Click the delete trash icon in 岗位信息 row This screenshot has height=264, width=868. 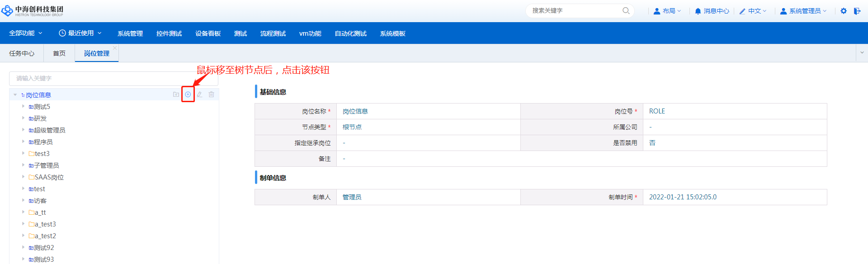click(211, 94)
